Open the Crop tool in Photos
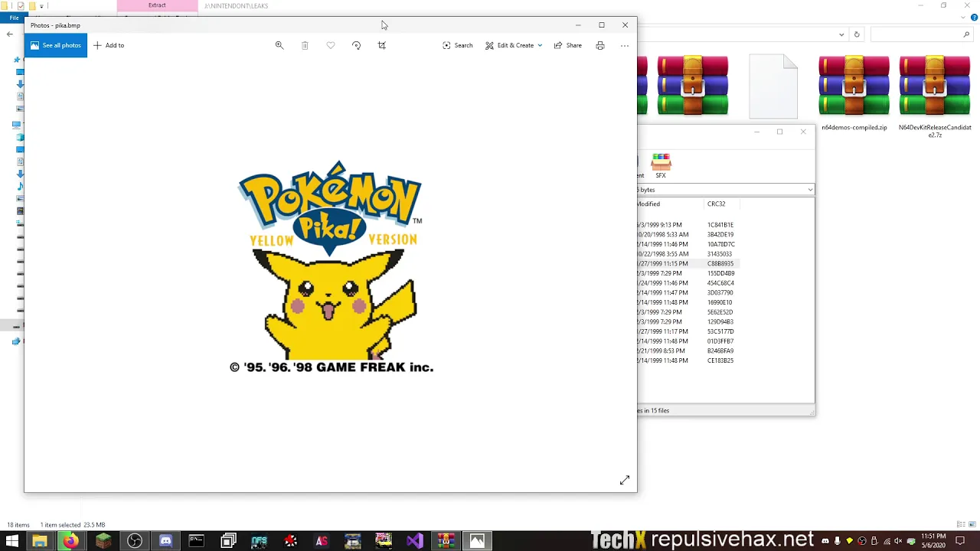Viewport: 980px width, 551px height. coord(382,45)
